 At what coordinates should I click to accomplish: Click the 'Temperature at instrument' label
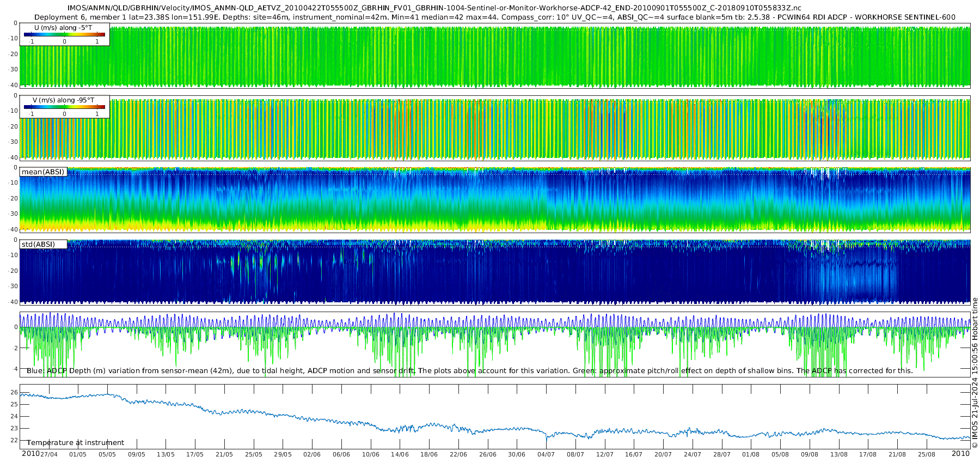[x=76, y=443]
